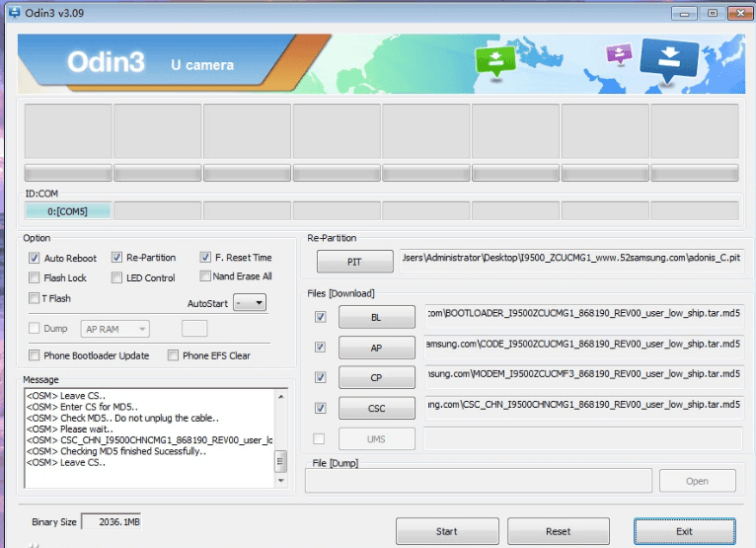756x548 pixels.
Task: Click Message log scrollbar down arrow
Action: click(x=280, y=481)
